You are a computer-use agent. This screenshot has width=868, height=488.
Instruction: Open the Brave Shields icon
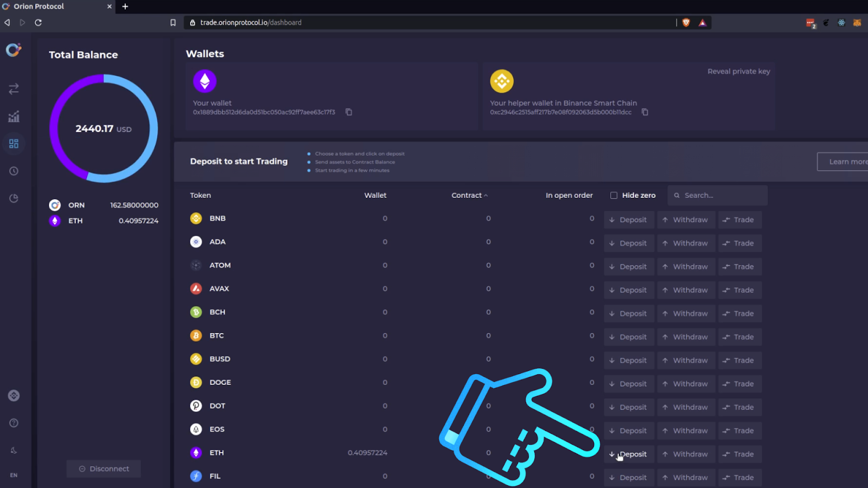[x=686, y=22]
